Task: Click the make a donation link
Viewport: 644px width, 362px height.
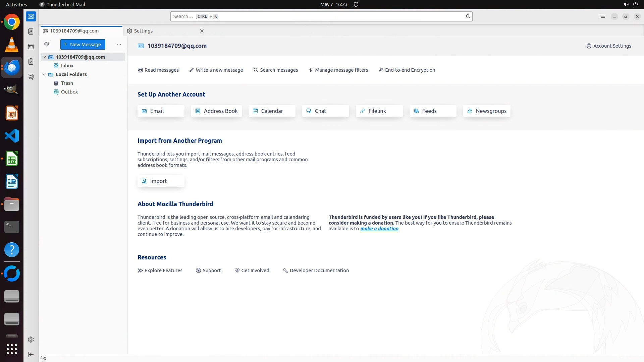Action: (x=379, y=229)
